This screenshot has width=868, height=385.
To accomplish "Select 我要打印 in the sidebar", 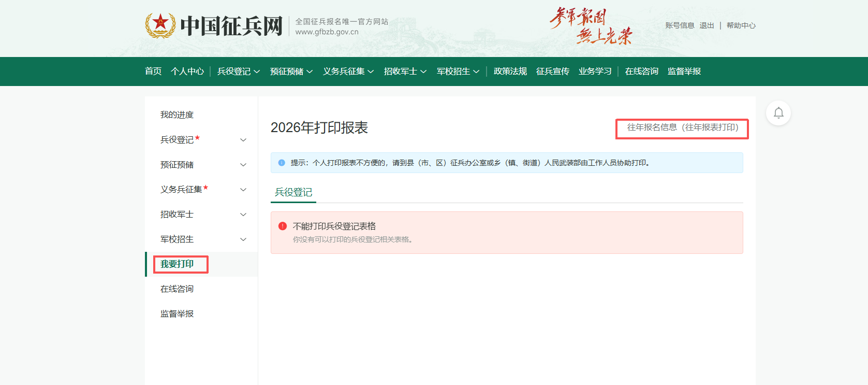I will tap(177, 264).
